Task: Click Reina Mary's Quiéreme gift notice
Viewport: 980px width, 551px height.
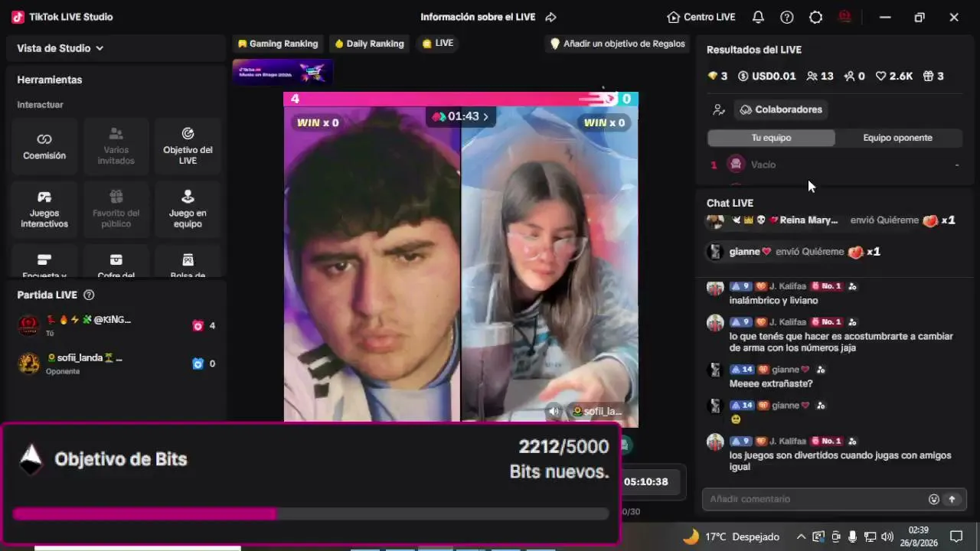Action: coord(831,220)
